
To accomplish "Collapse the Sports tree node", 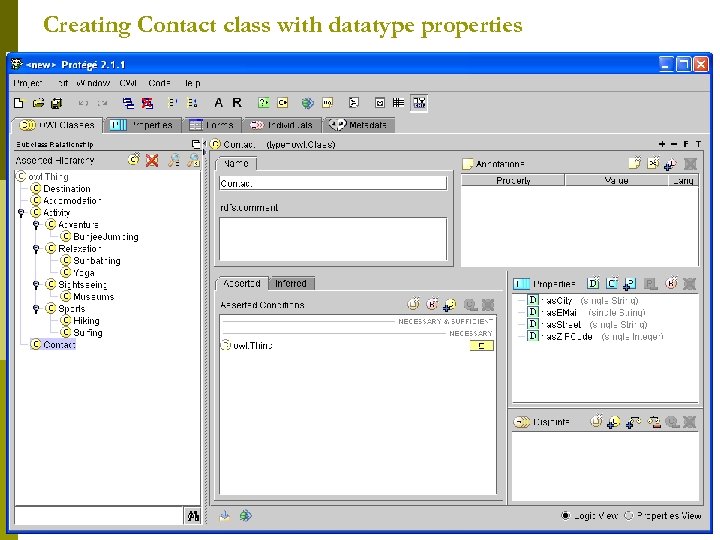I will pos(36,309).
